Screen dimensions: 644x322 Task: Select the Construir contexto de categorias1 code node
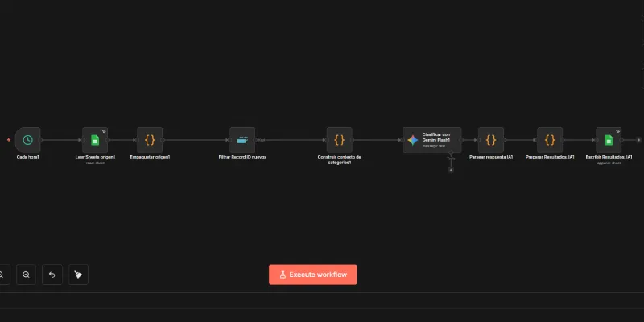pos(339,140)
